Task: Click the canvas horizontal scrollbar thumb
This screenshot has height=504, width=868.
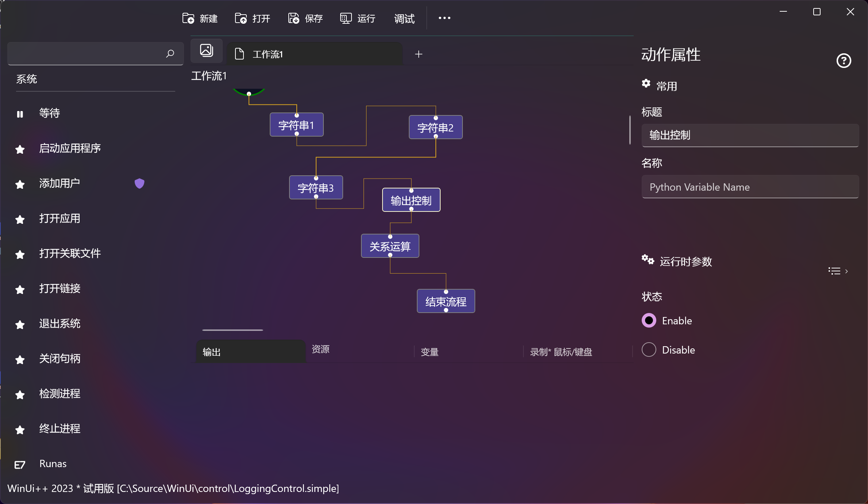Action: click(233, 330)
